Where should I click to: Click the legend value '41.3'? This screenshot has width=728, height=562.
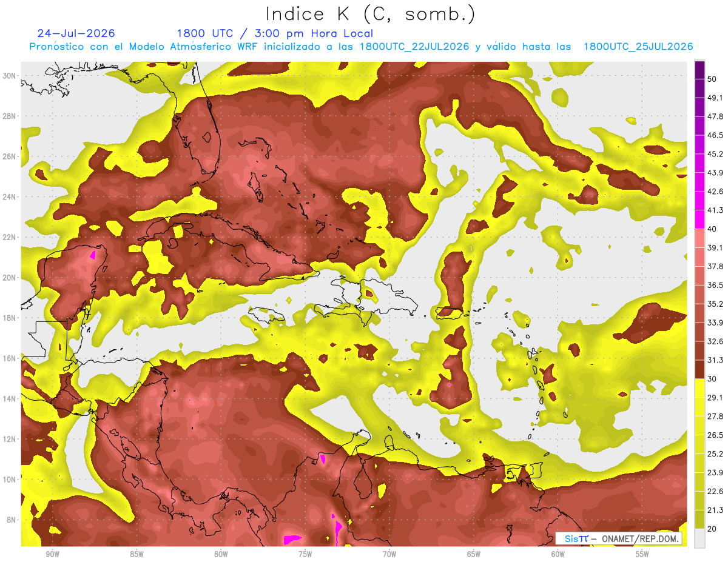pyautogui.click(x=715, y=210)
